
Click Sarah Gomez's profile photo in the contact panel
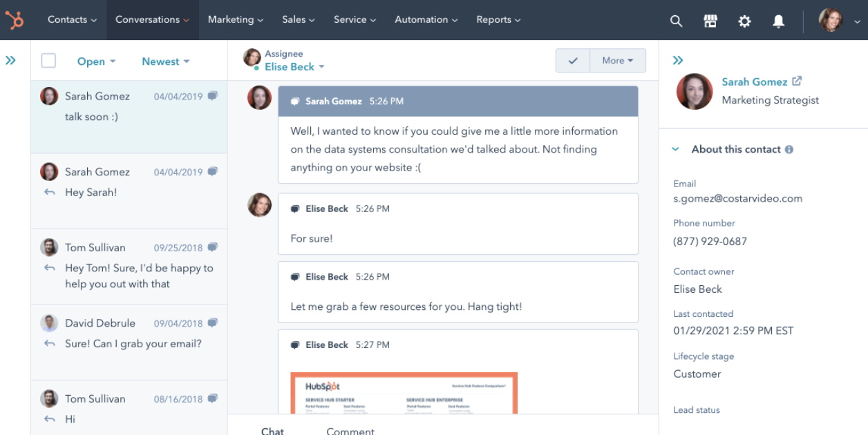click(x=694, y=91)
